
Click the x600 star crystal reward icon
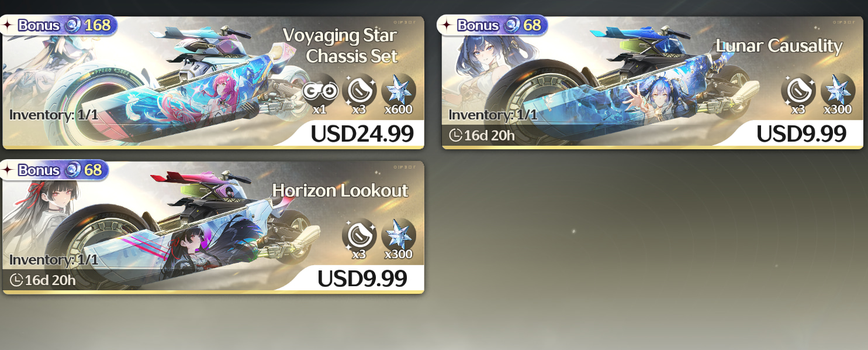[x=399, y=91]
